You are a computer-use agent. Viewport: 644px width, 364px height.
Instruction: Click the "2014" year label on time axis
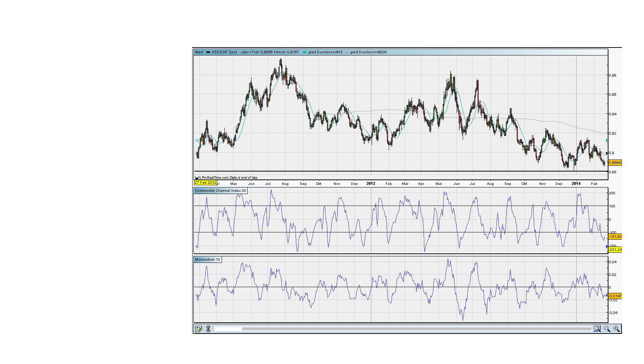pos(576,183)
